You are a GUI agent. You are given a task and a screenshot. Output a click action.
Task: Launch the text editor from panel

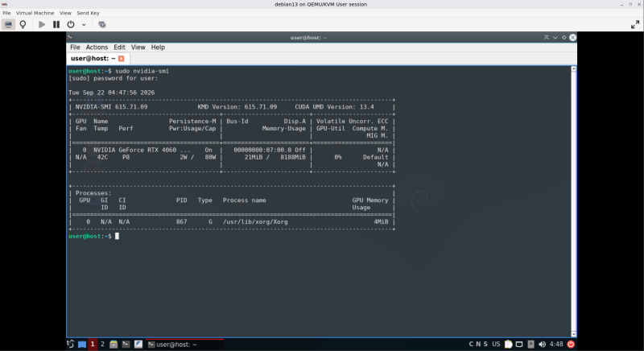(138, 345)
